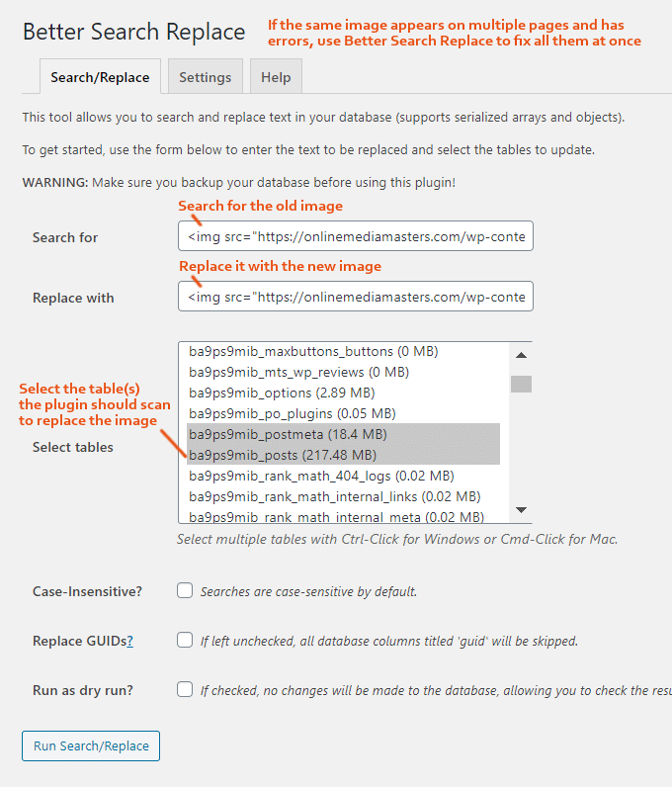This screenshot has height=787, width=672.
Task: Open the Replace GUIDs question mark link
Action: [x=130, y=641]
